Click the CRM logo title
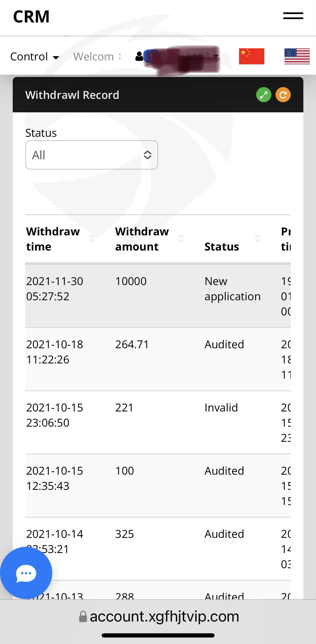 31,17
